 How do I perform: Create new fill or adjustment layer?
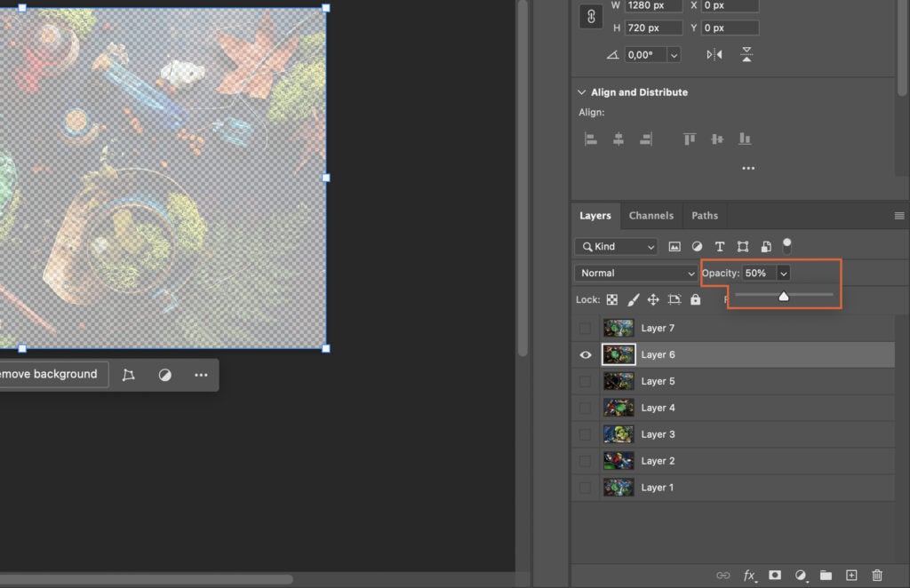coord(800,575)
